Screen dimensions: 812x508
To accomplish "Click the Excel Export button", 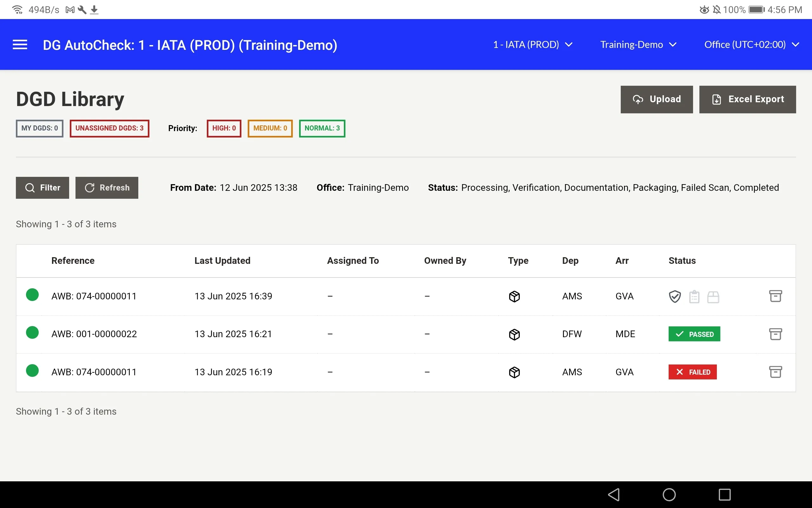I will tap(748, 99).
